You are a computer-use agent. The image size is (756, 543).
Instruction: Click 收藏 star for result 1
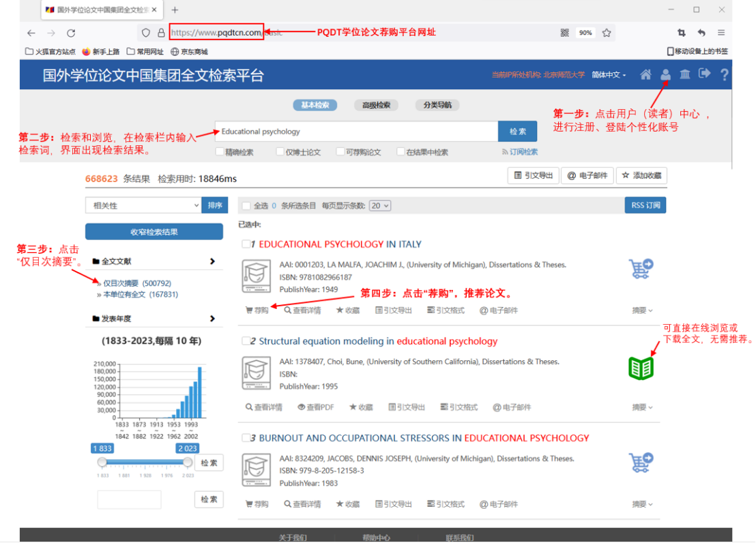(x=347, y=310)
